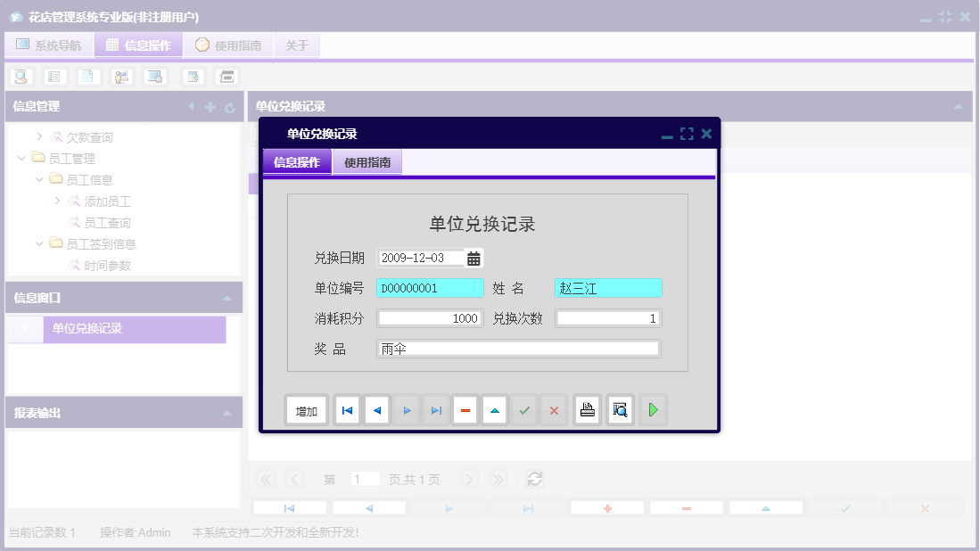Jump to first record with the navigation icon
This screenshot has width=980, height=551.
click(x=347, y=409)
